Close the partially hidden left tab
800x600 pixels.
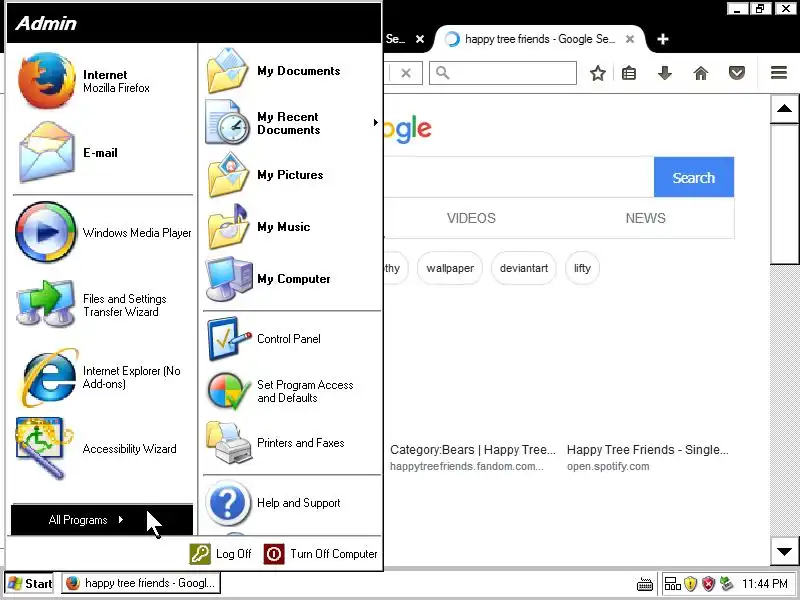(420, 39)
